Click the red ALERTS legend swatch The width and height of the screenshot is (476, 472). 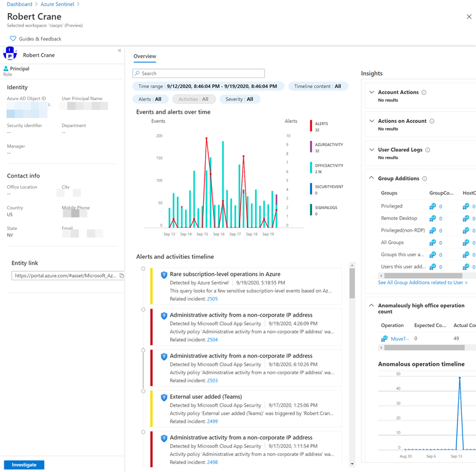coord(311,127)
